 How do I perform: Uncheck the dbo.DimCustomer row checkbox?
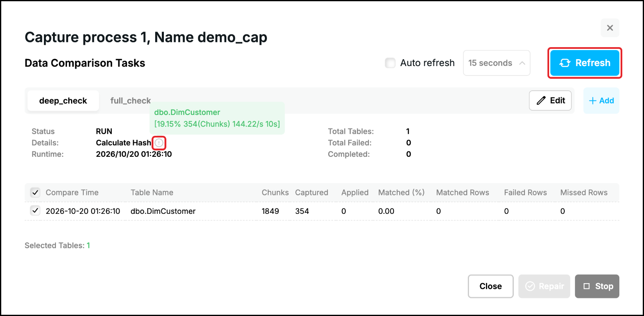click(35, 211)
